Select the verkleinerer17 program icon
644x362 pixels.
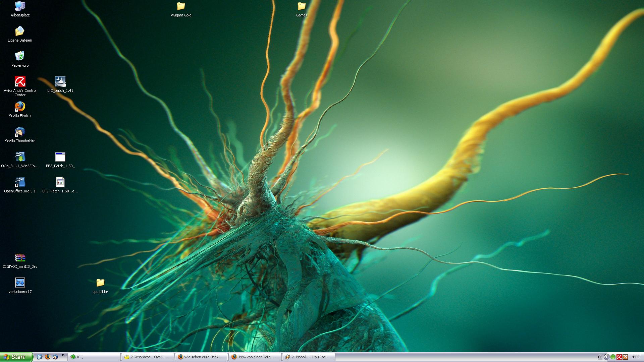click(x=20, y=283)
